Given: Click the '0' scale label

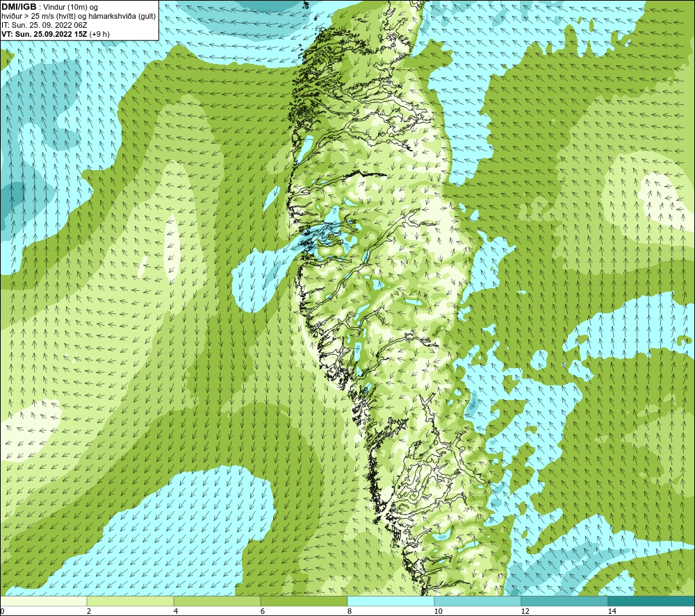Looking at the screenshot, I should (2, 611).
